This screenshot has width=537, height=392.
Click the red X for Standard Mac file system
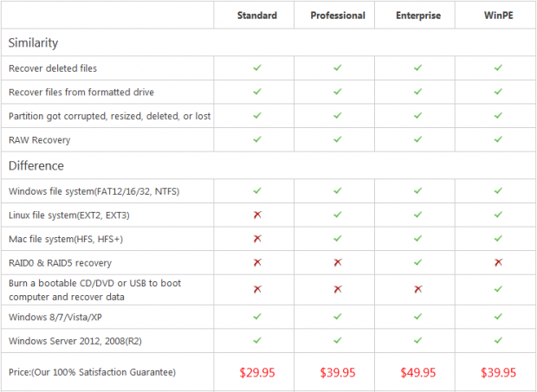pyautogui.click(x=257, y=239)
